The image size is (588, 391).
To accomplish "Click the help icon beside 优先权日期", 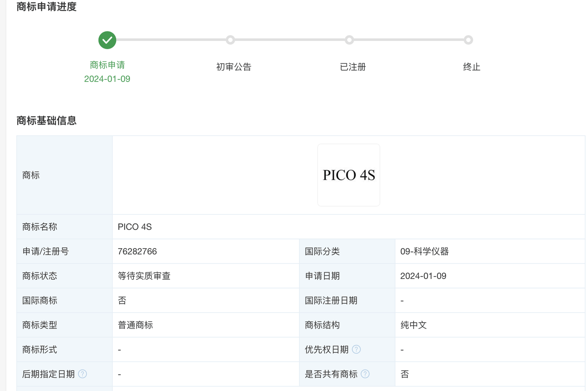I will tap(356, 349).
